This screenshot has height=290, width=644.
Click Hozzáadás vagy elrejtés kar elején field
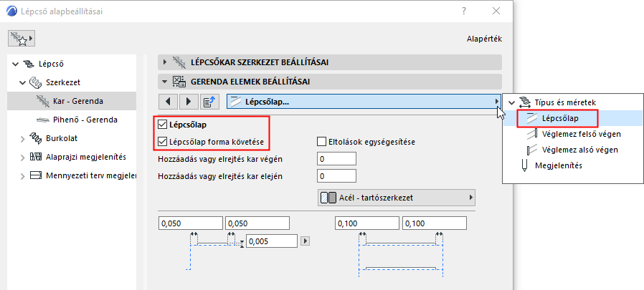336,176
